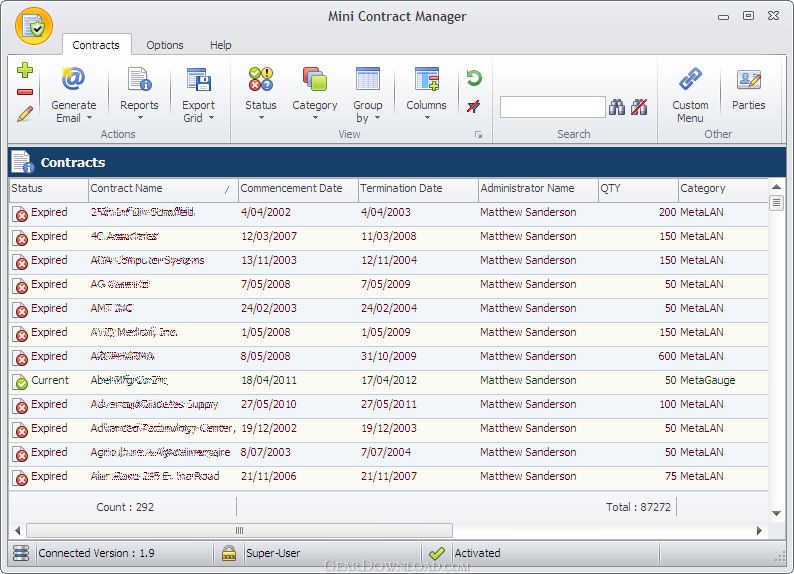Click the red minus delete contract icon
Image resolution: width=794 pixels, height=574 pixels.
pos(25,92)
